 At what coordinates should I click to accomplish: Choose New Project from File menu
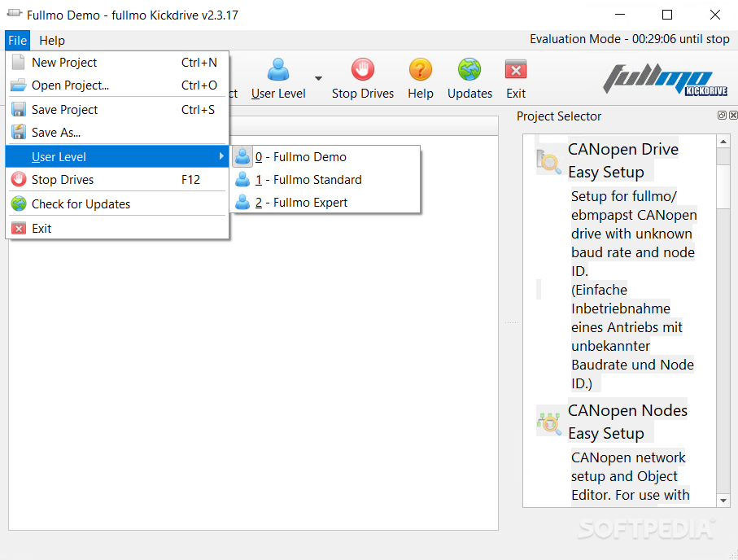click(x=116, y=62)
